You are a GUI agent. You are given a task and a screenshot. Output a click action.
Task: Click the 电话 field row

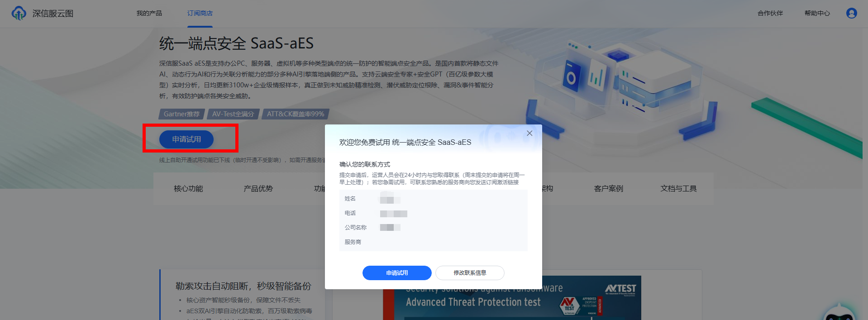click(434, 213)
